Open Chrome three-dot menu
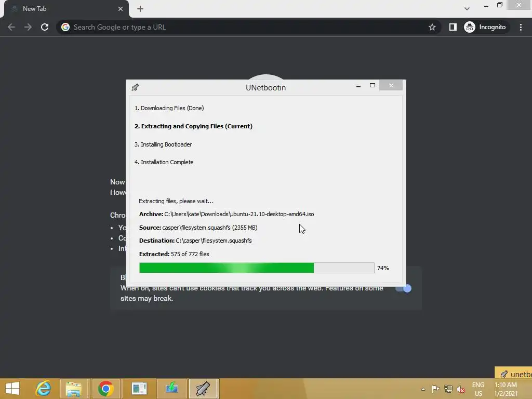The height and width of the screenshot is (399, 532). [521, 27]
